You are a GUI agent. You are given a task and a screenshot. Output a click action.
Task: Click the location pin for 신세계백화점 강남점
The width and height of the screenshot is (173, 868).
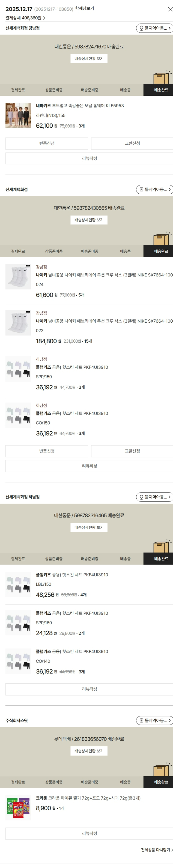coord(142,28)
